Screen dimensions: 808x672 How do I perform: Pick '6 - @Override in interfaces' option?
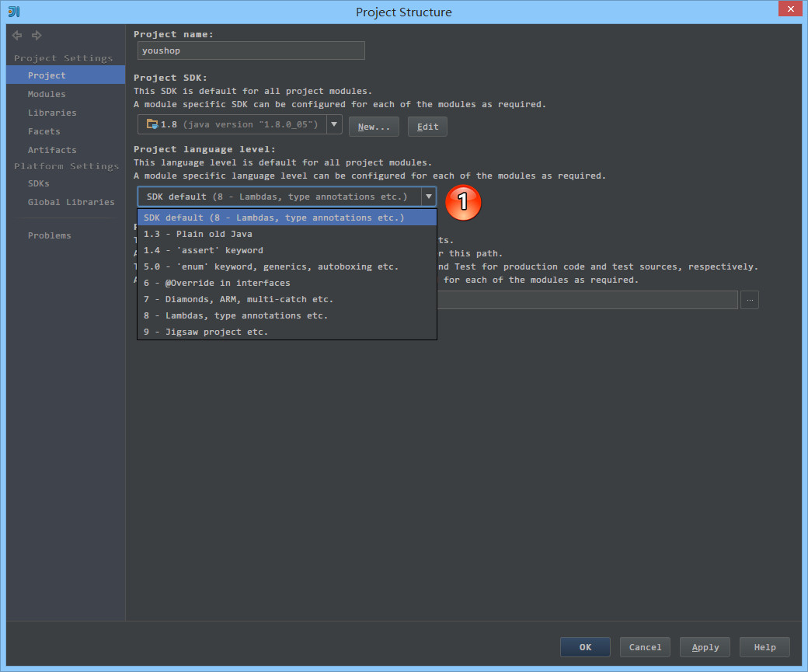coord(217,283)
